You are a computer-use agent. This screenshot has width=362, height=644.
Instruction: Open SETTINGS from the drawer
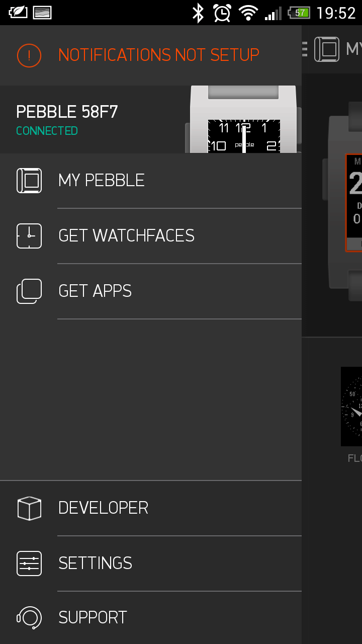pos(95,563)
